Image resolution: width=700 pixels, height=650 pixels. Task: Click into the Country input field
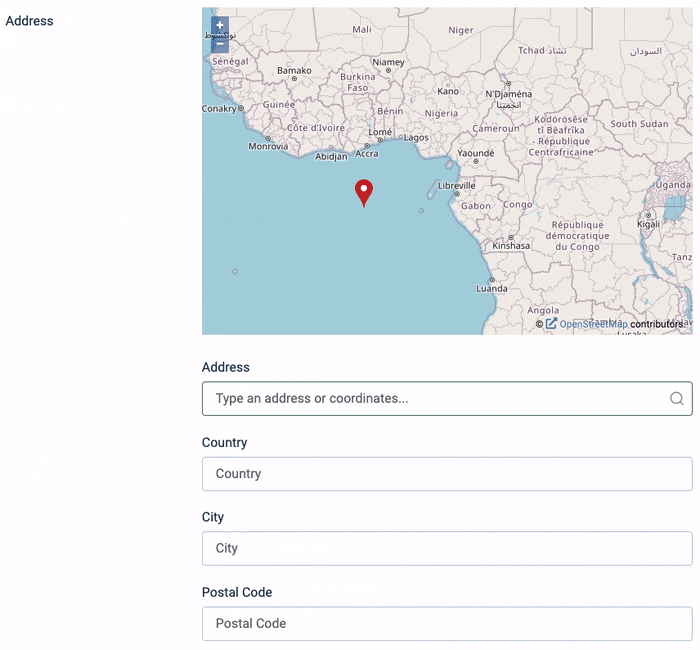coord(447,474)
